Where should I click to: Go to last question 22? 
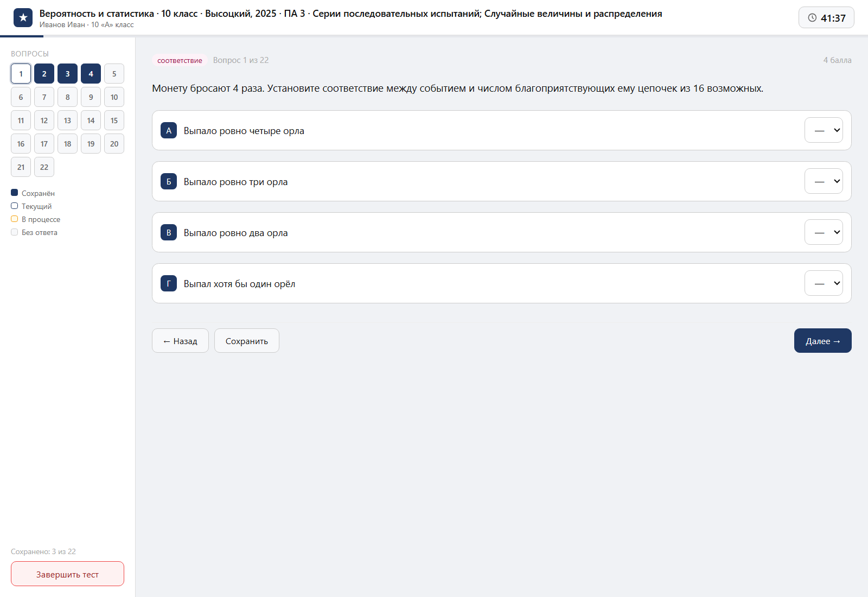pos(44,167)
